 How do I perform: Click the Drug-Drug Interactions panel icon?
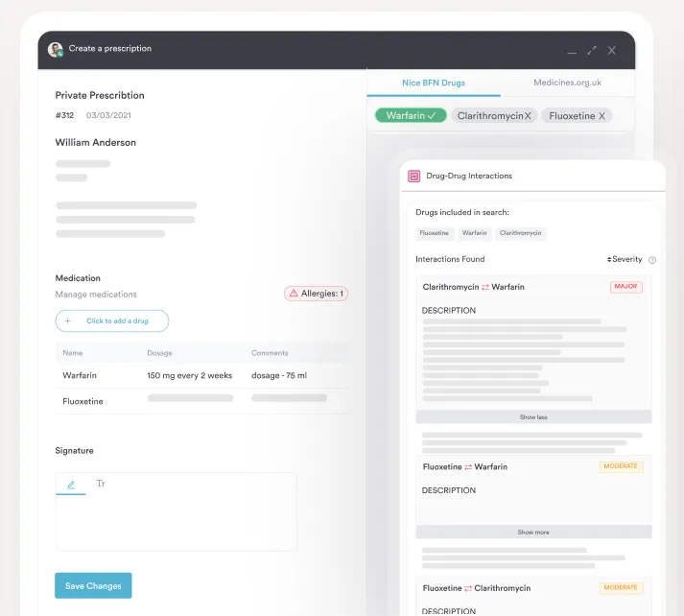(413, 177)
